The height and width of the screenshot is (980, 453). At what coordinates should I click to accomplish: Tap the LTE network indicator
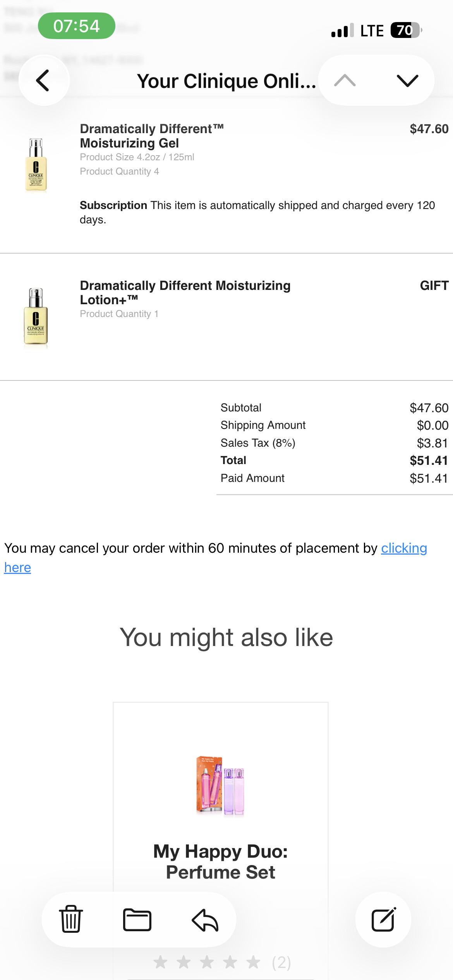(x=372, y=31)
